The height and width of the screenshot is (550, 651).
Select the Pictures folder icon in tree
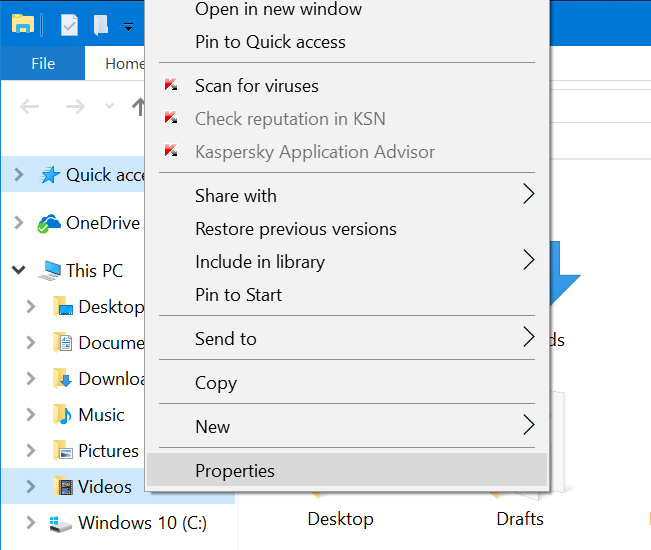[63, 450]
